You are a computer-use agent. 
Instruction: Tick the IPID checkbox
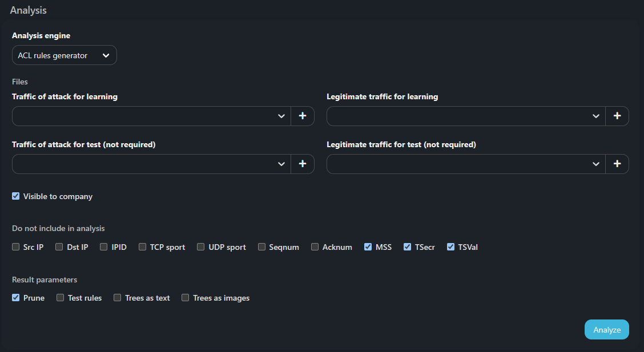pyautogui.click(x=104, y=247)
